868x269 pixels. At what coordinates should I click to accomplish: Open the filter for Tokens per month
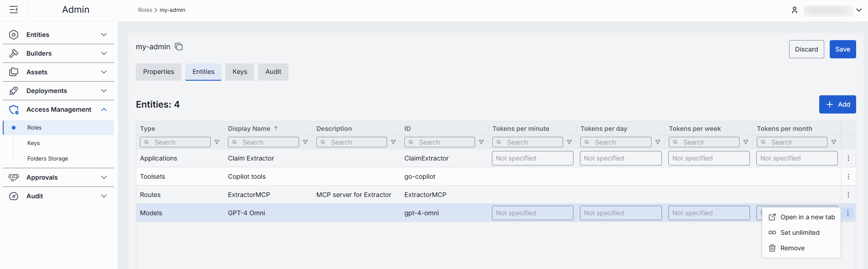click(x=834, y=142)
